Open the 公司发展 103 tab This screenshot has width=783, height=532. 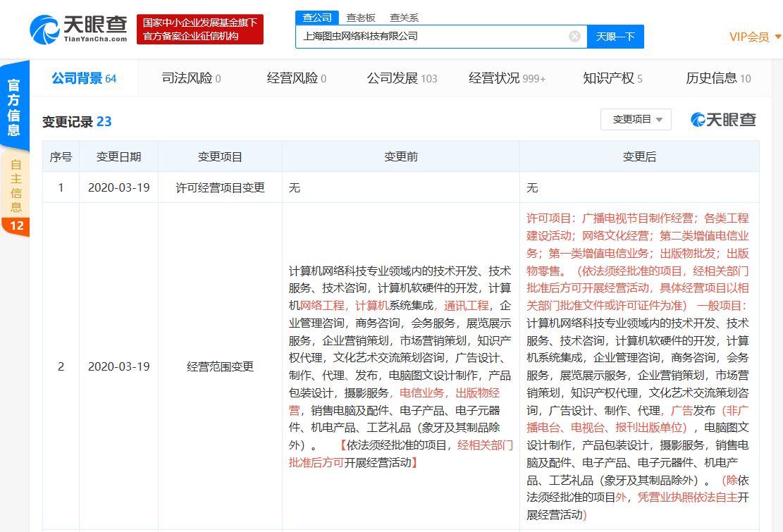pos(401,78)
